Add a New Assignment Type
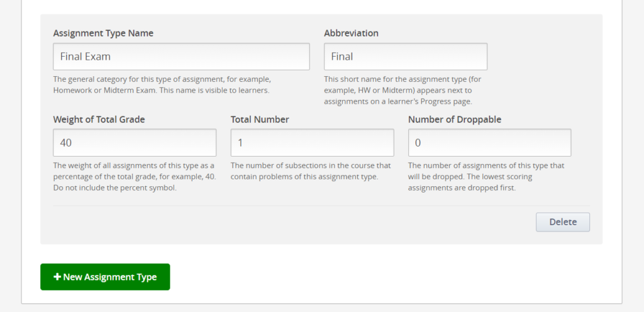 pos(105,277)
